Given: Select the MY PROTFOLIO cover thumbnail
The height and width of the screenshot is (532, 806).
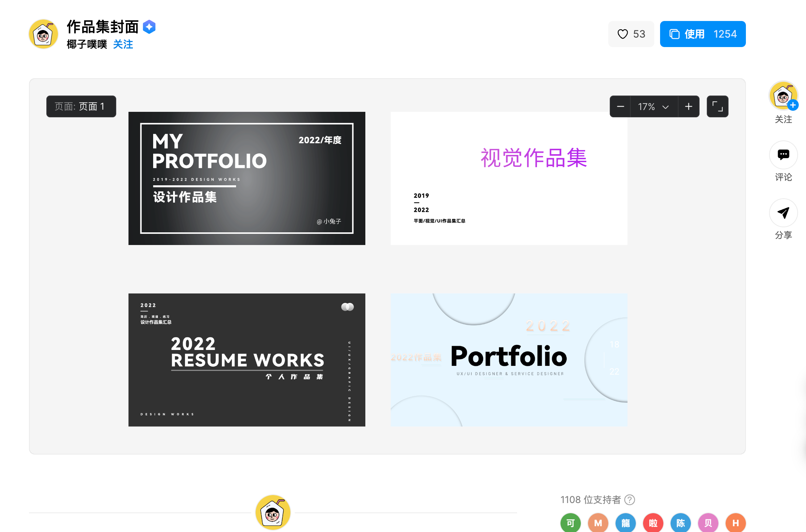Looking at the screenshot, I should [x=247, y=178].
